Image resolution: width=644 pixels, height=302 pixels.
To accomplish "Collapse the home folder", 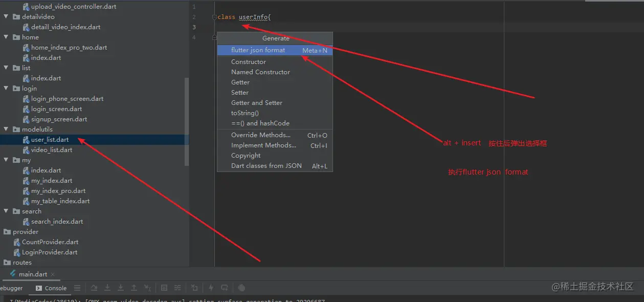I will (x=6, y=37).
